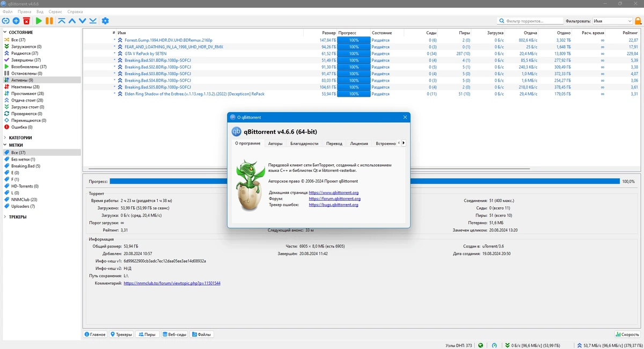This screenshot has width=644, height=349.
Task: Open the Пиры tab in bottom panel
Action: pyautogui.click(x=147, y=335)
